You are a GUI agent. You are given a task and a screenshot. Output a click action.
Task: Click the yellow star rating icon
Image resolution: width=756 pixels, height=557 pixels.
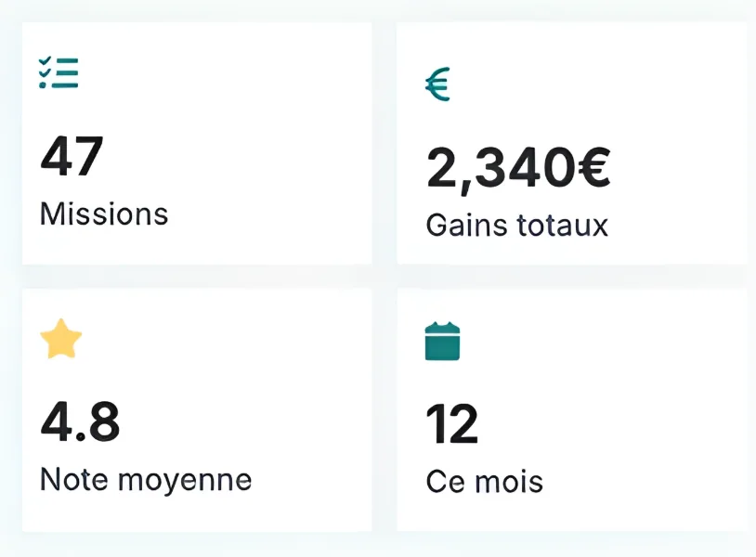coord(61,341)
